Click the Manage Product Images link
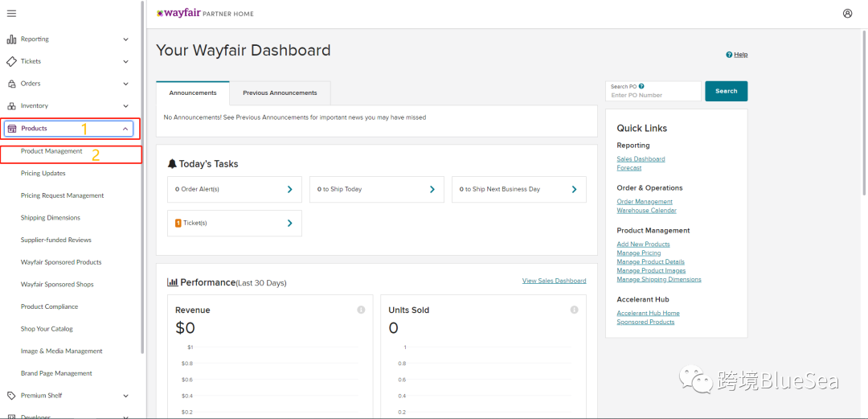868x419 pixels. [652, 270]
